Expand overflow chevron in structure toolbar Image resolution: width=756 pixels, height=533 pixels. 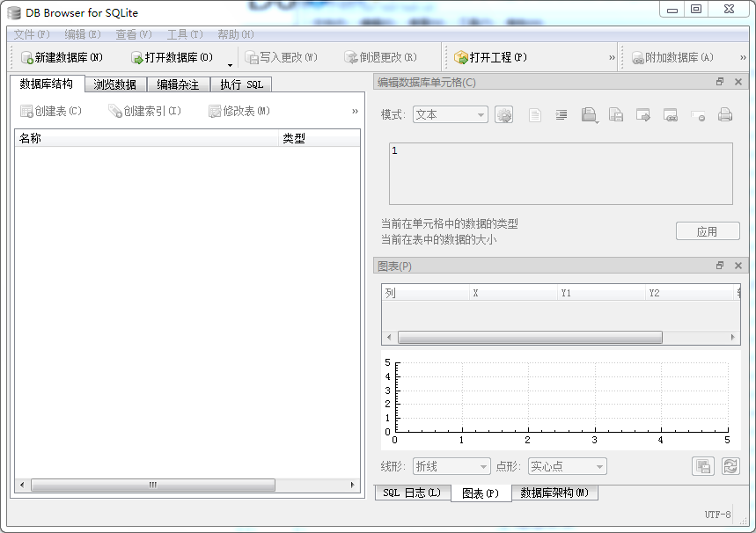(x=355, y=112)
